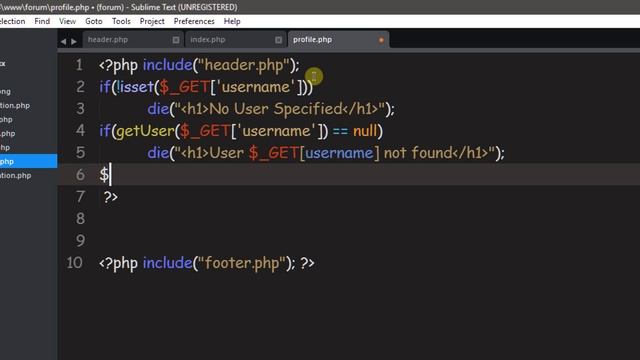Click on 'null' keyword in line 4
Viewport: 640px width, 360px height.
(x=364, y=131)
